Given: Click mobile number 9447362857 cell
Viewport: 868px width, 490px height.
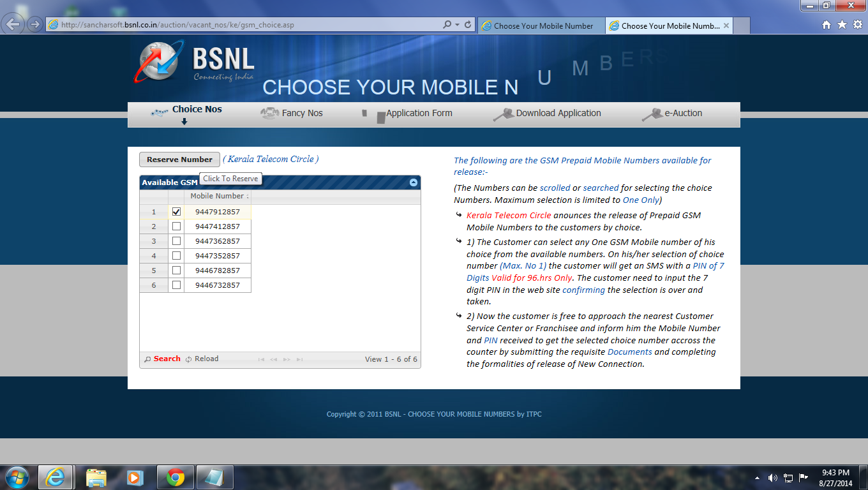Looking at the screenshot, I should coord(218,241).
